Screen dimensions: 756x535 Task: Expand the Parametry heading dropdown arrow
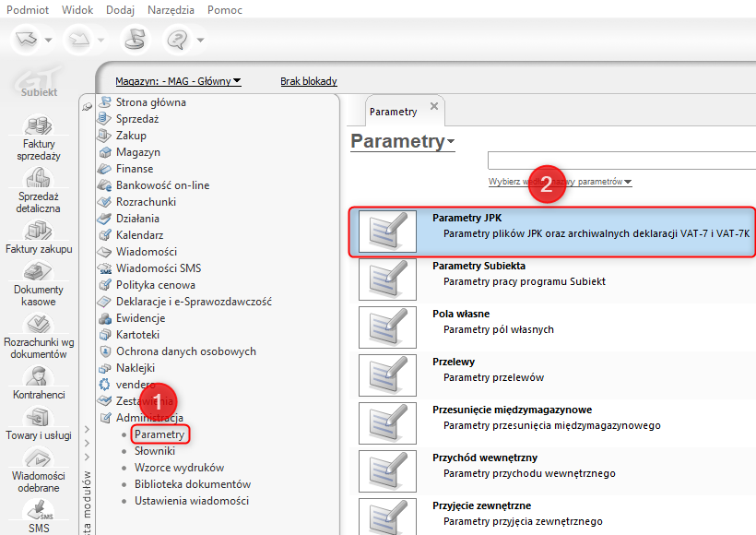(451, 143)
